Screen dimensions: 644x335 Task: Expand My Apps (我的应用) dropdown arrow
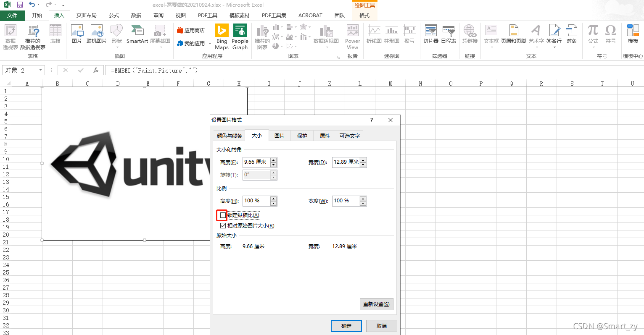point(210,44)
